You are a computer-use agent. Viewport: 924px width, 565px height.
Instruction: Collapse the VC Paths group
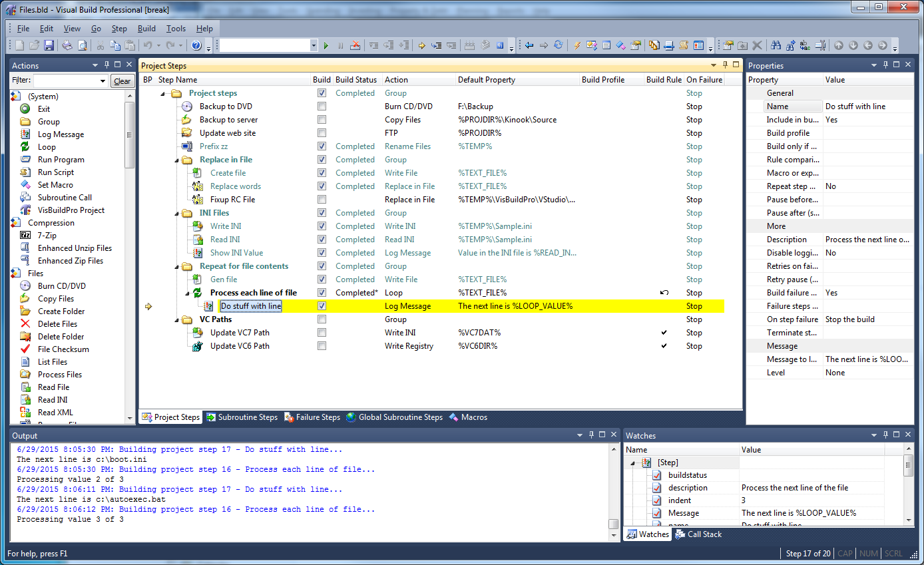click(176, 320)
